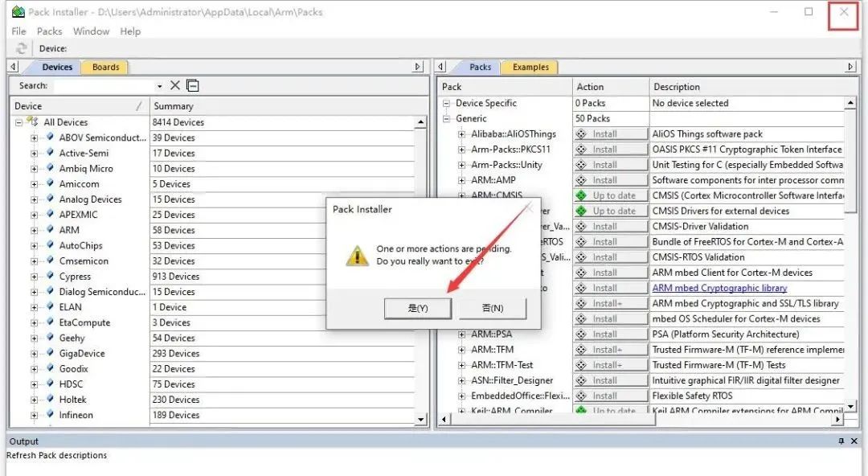Install the ARM::PSA pack
Screen dimensions: 868x476
click(611, 334)
